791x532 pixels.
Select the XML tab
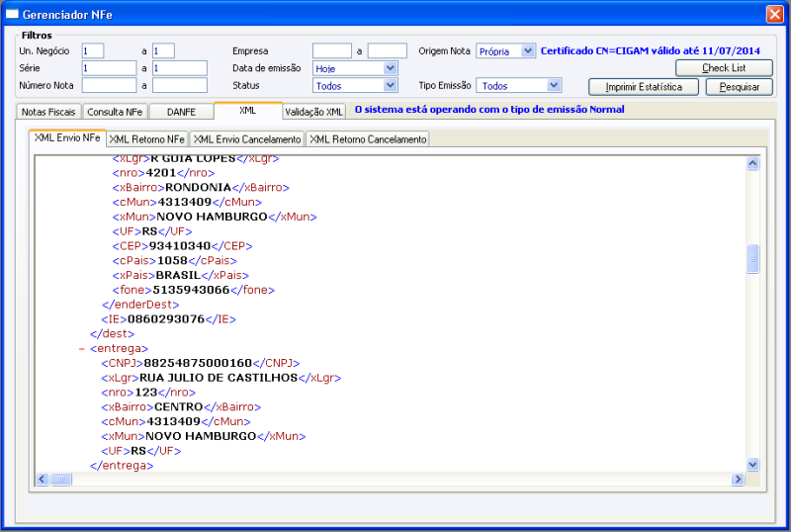click(248, 111)
